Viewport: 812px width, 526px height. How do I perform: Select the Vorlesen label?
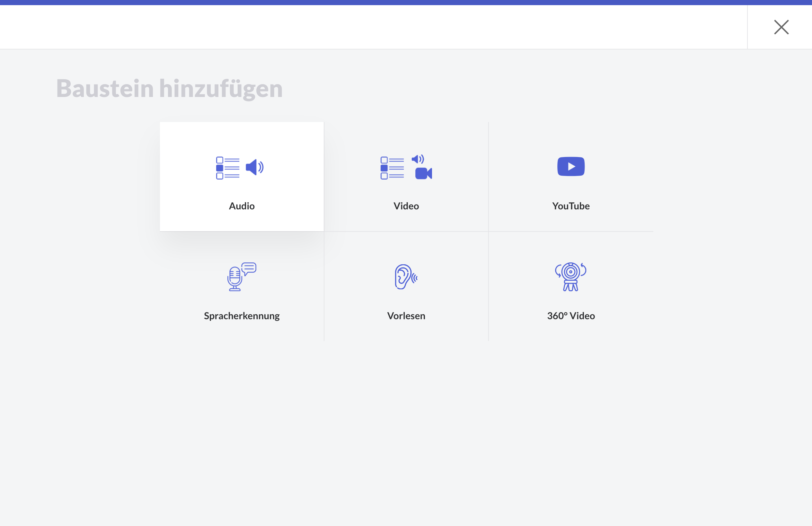click(x=406, y=316)
